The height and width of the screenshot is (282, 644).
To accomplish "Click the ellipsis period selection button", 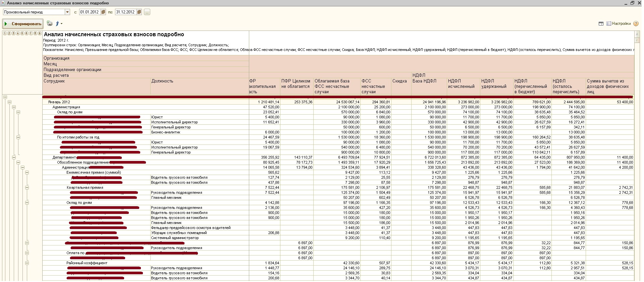I will click(x=147, y=12).
